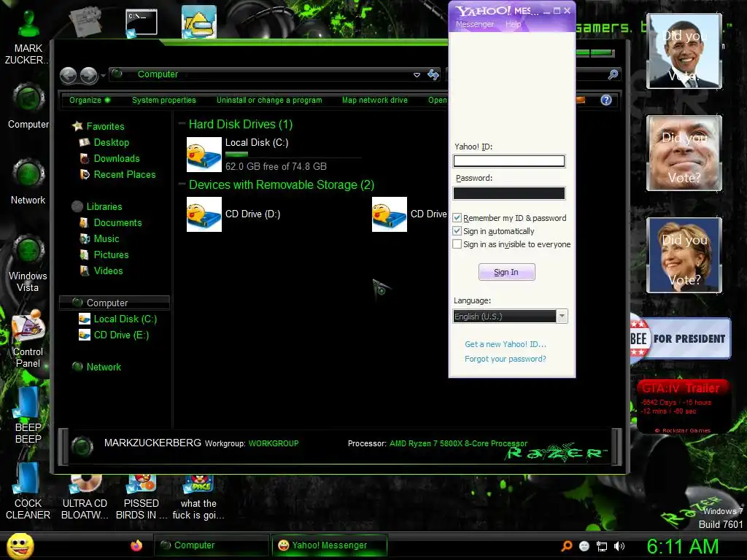Click Map network drive in the toolbar
Screen dimensions: 747x560
coord(375,100)
